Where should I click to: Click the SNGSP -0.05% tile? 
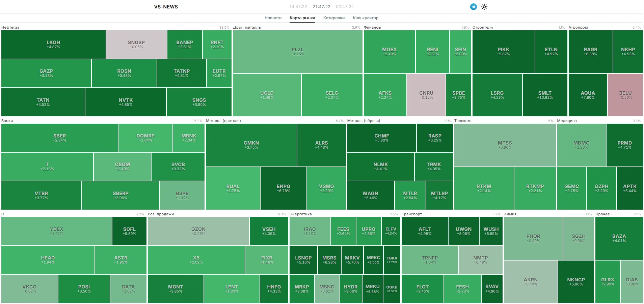tap(136, 44)
